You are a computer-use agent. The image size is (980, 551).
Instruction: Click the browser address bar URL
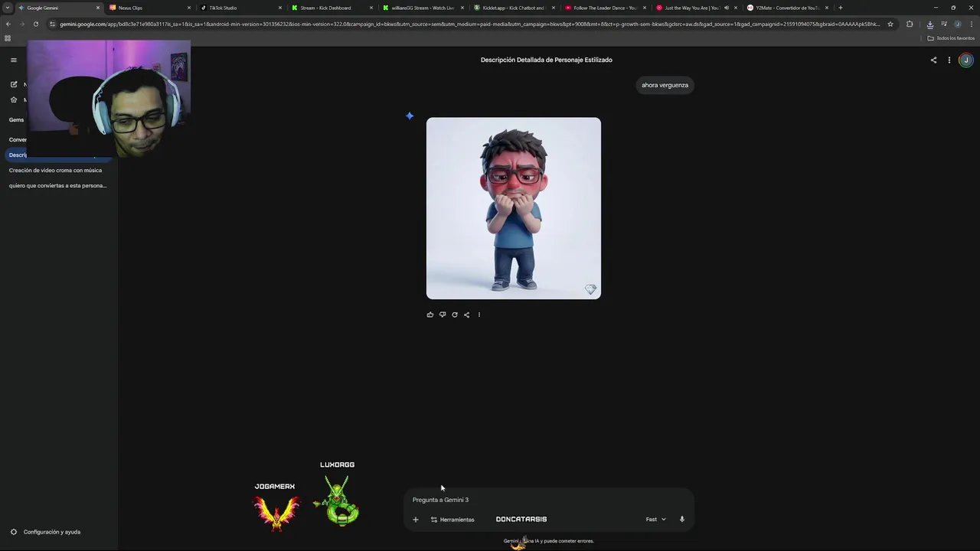(469, 24)
